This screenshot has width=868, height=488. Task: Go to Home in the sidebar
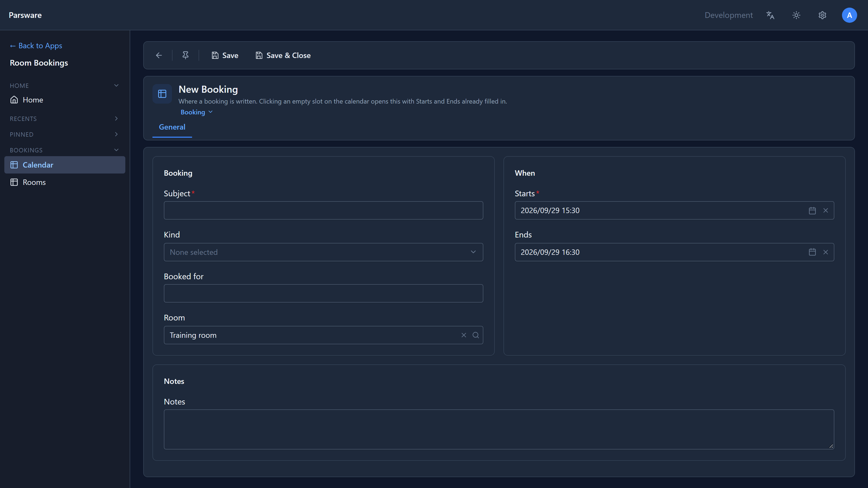[x=65, y=100]
